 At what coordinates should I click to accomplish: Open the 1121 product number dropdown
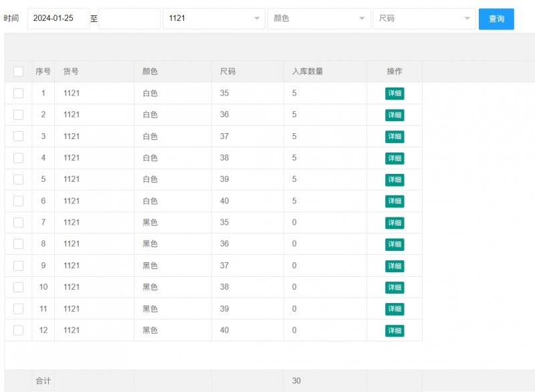coord(213,19)
